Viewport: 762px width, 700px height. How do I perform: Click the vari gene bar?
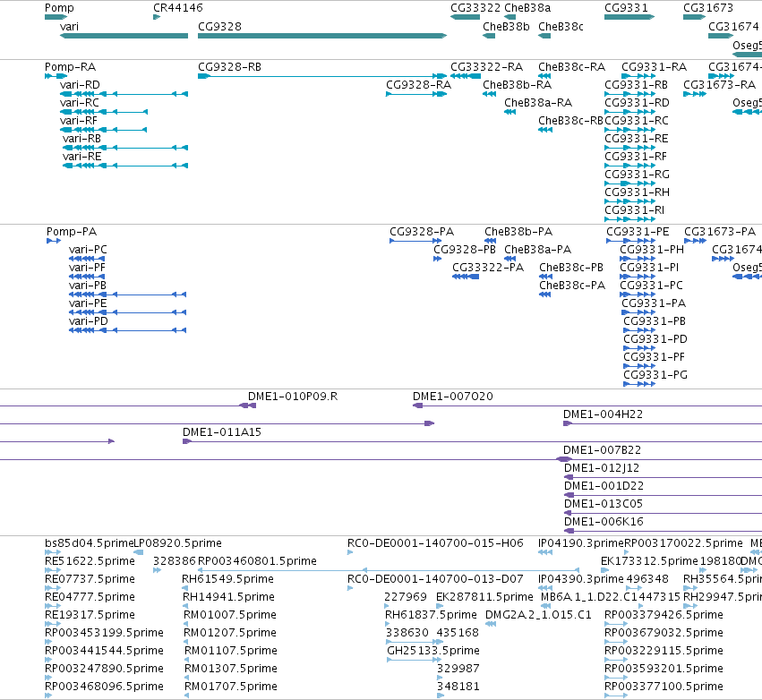(x=124, y=36)
